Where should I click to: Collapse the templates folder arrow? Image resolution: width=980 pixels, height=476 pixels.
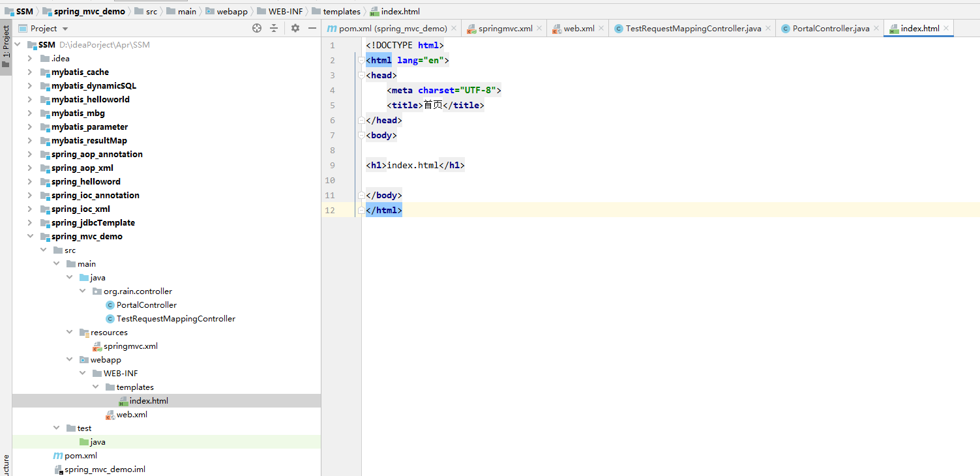point(96,387)
